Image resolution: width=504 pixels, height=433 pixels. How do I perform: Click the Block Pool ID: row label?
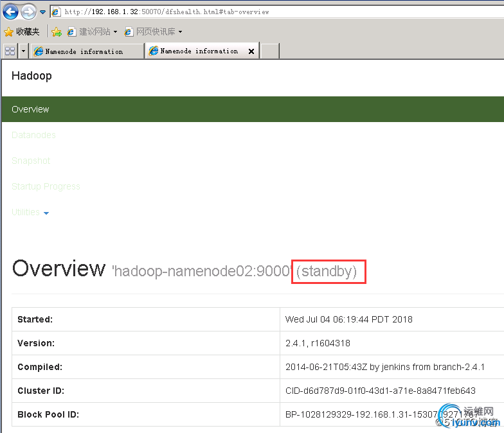point(48,414)
